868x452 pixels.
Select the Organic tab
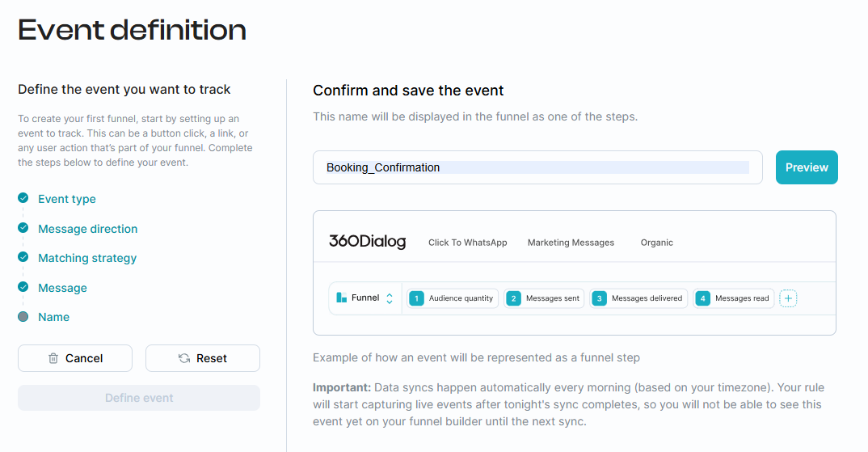pos(656,243)
